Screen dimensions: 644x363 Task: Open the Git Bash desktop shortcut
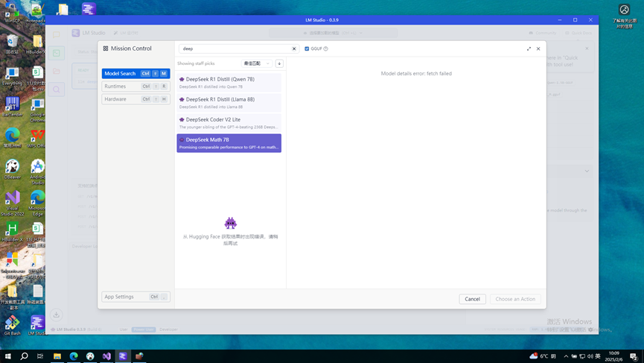(13, 325)
